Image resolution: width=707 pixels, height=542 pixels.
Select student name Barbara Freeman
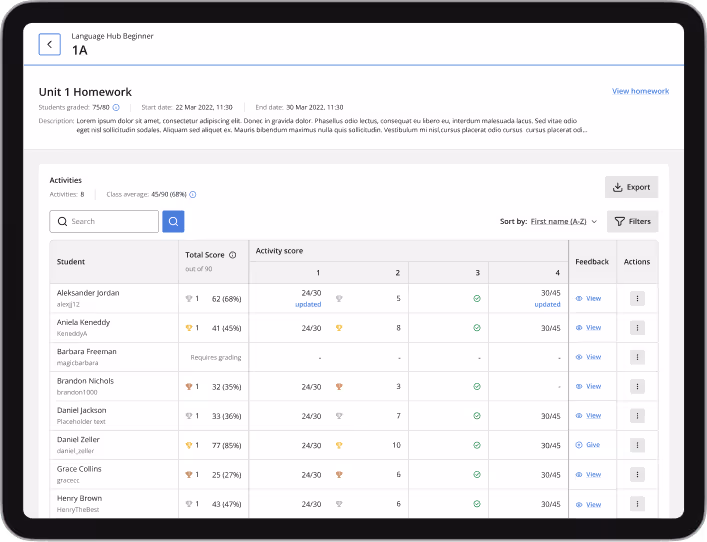tap(87, 352)
